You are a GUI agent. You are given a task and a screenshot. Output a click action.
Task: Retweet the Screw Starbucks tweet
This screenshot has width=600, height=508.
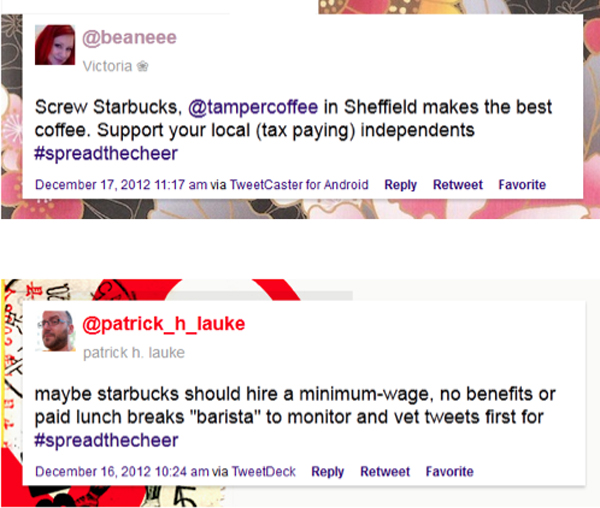tap(458, 185)
